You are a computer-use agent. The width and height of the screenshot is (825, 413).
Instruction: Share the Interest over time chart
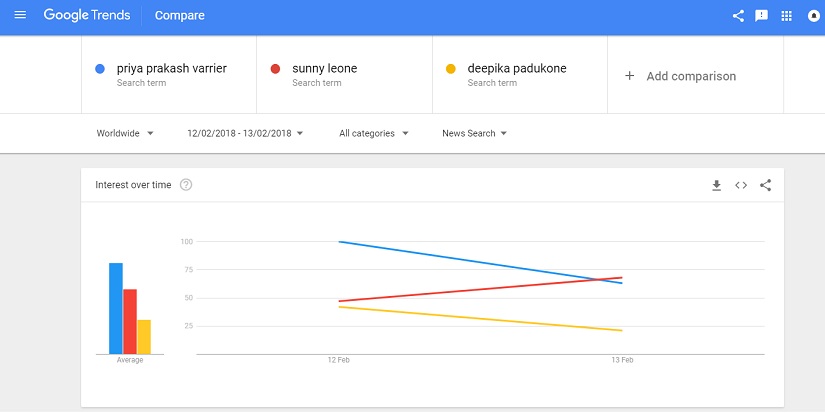[x=766, y=185]
